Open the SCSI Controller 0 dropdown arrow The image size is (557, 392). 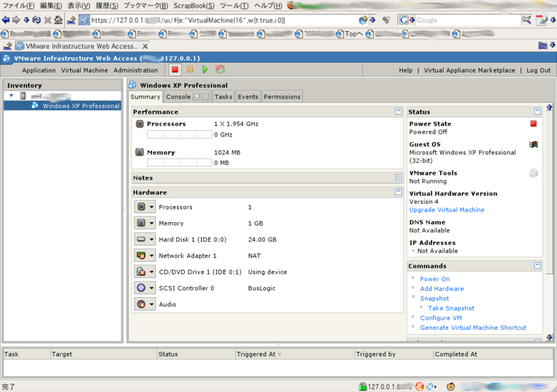click(x=152, y=288)
